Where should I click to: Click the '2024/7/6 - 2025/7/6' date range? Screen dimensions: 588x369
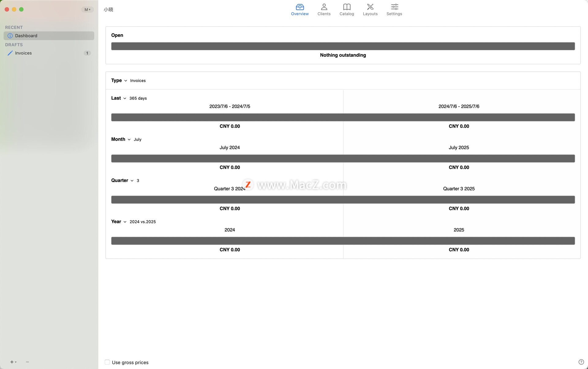(x=459, y=107)
